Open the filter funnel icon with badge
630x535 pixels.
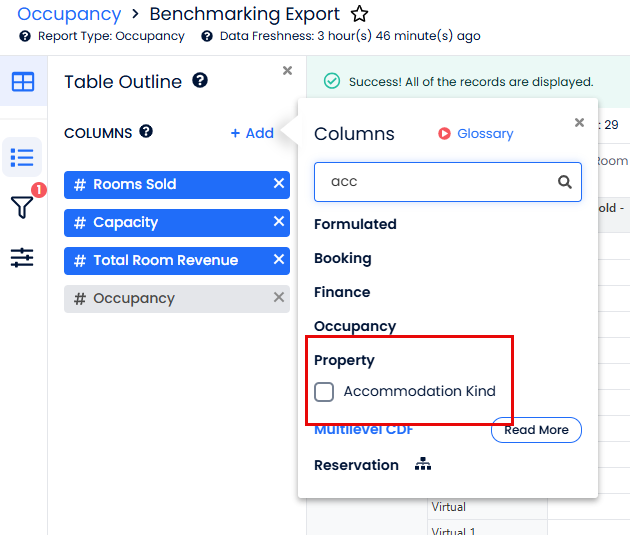pyautogui.click(x=22, y=207)
